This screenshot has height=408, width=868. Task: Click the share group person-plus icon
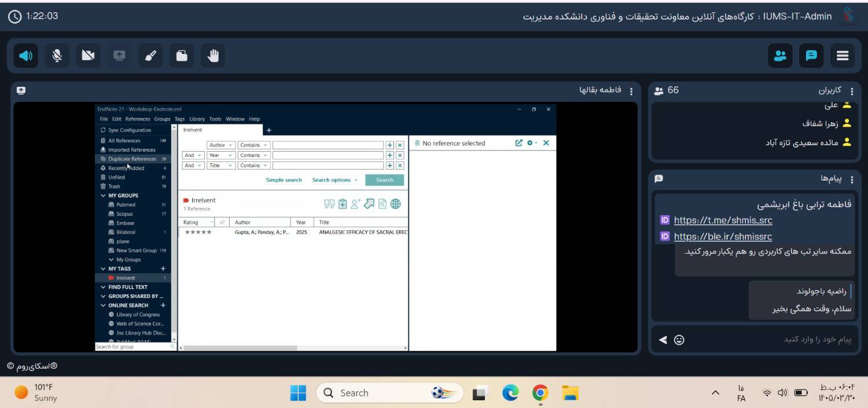pos(356,204)
